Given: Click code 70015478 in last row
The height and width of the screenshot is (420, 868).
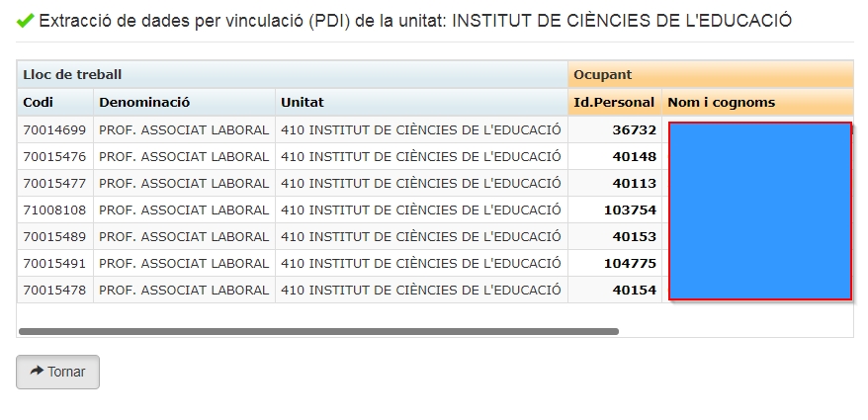Looking at the screenshot, I should pyautogui.click(x=55, y=290).
